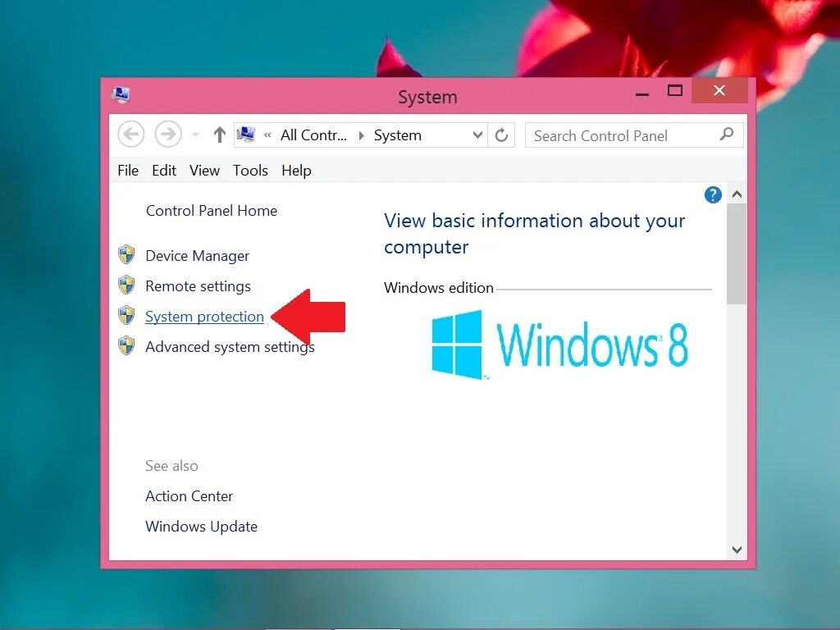Click the Back navigation arrow
Screen dimensions: 840x630
coord(131,134)
